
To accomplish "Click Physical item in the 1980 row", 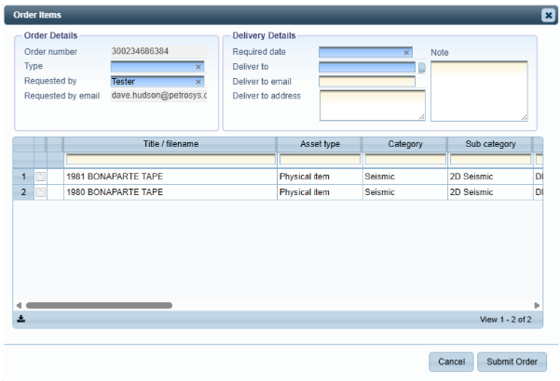I will click(x=304, y=192).
